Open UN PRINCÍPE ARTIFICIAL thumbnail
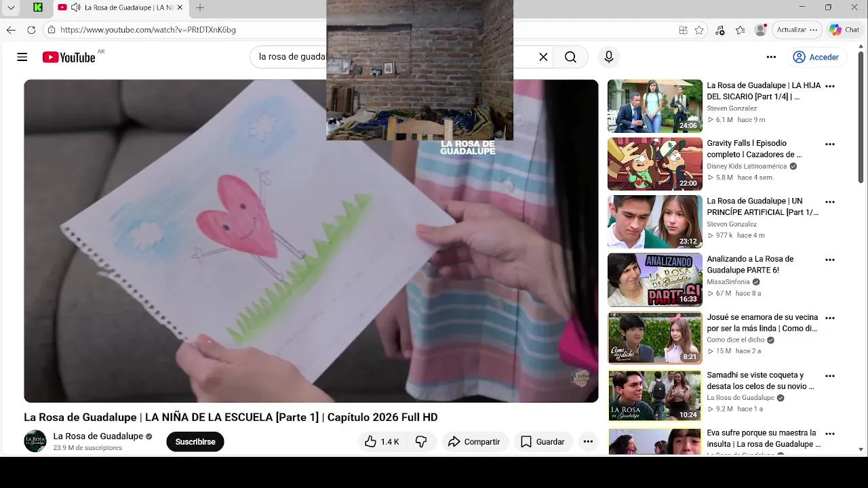The width and height of the screenshot is (868, 488). coord(655,222)
